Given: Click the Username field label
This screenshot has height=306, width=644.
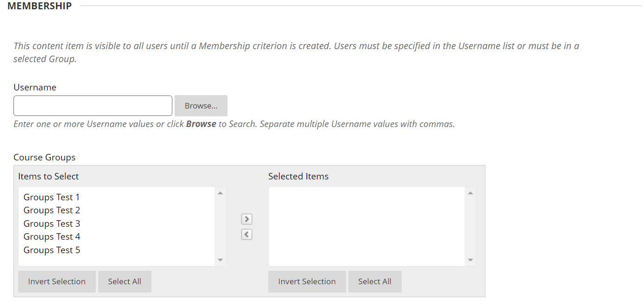Looking at the screenshot, I should 35,87.
